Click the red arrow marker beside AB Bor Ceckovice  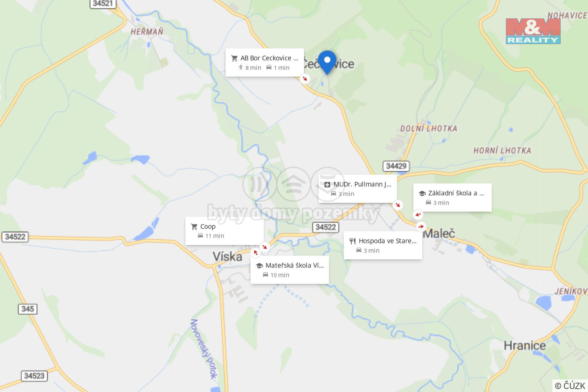click(x=305, y=78)
